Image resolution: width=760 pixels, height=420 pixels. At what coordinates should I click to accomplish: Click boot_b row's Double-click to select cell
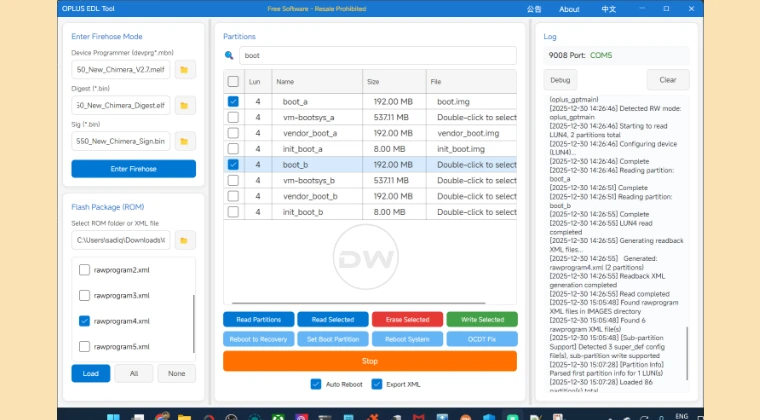pos(472,165)
